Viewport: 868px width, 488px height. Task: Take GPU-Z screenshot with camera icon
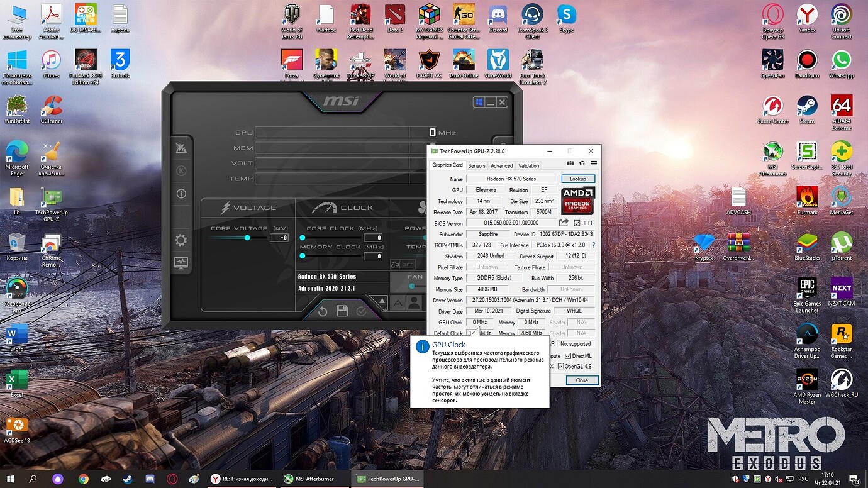click(x=570, y=164)
